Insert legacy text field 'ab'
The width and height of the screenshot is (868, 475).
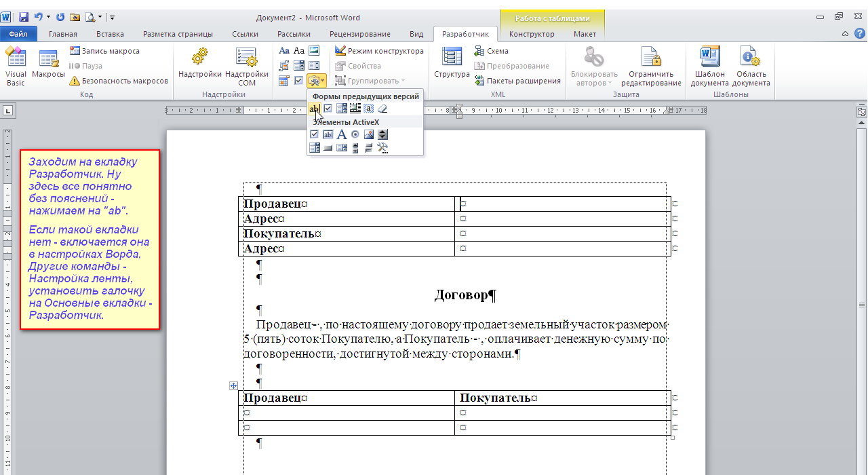[x=314, y=109]
